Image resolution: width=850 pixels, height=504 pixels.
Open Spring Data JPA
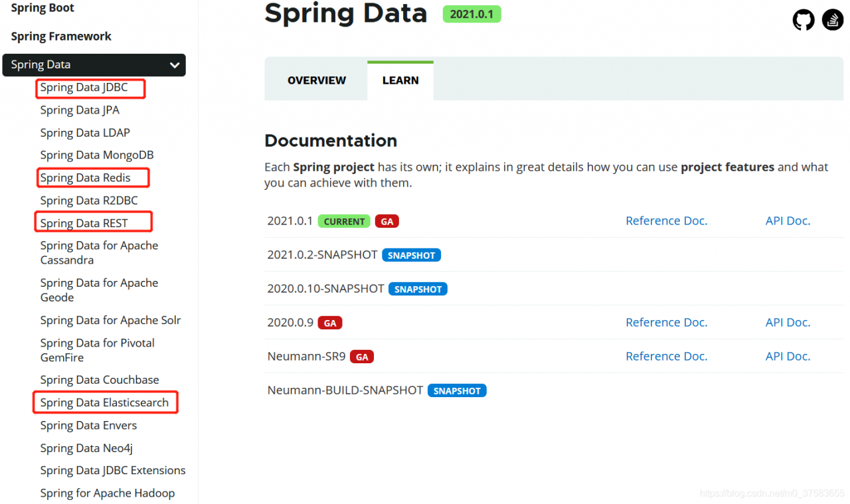click(x=80, y=110)
